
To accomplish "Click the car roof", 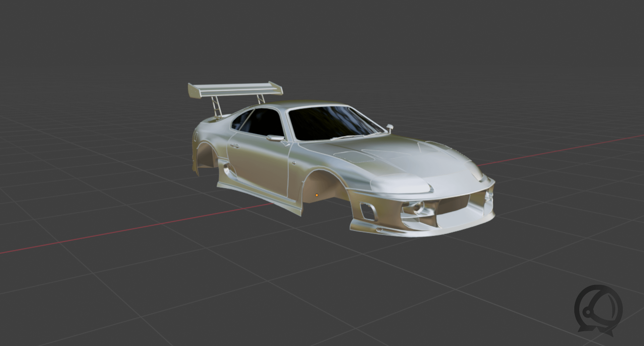I will (x=302, y=105).
